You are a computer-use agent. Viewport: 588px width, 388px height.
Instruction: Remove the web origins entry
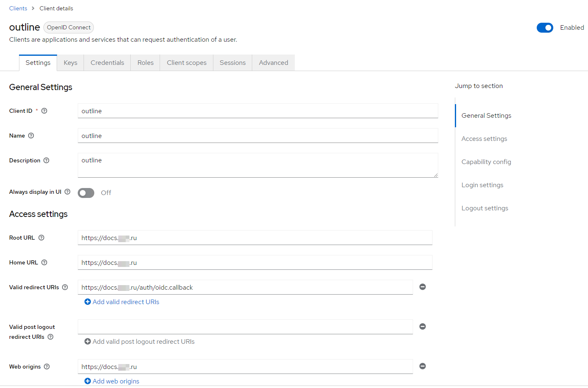pos(423,366)
